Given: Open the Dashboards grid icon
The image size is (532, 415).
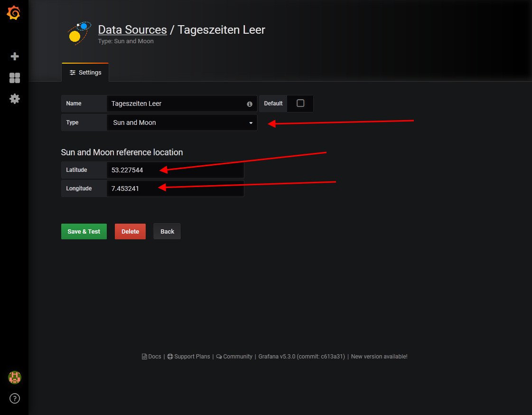Looking at the screenshot, I should pyautogui.click(x=15, y=78).
